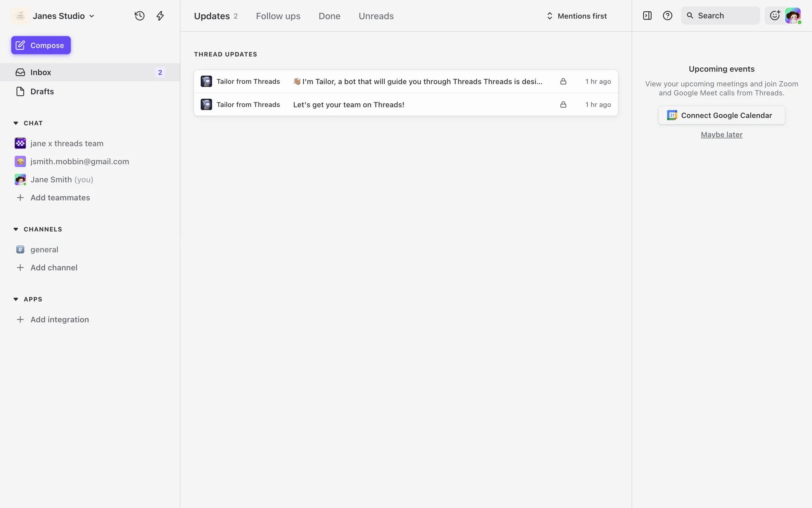Click the Compose button
This screenshot has width=812, height=508.
[x=41, y=45]
